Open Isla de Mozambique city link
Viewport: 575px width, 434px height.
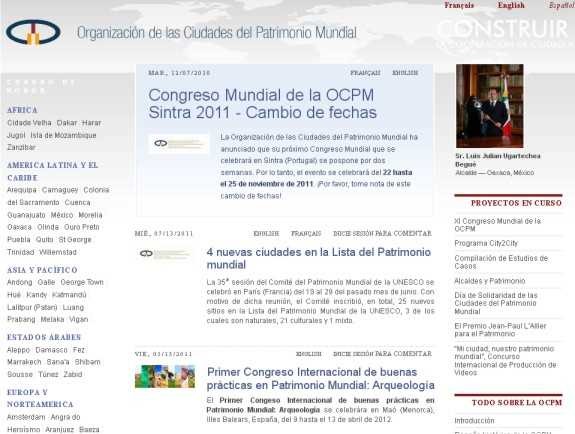63,135
